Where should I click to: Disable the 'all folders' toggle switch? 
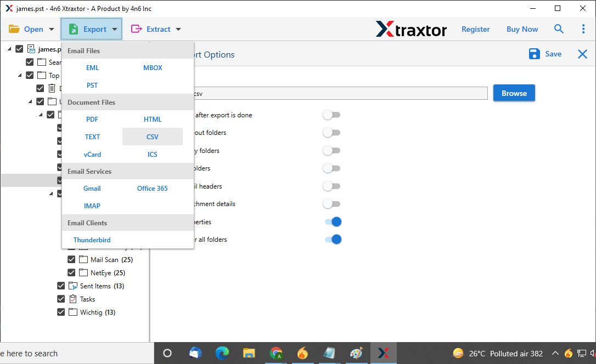[333, 240]
